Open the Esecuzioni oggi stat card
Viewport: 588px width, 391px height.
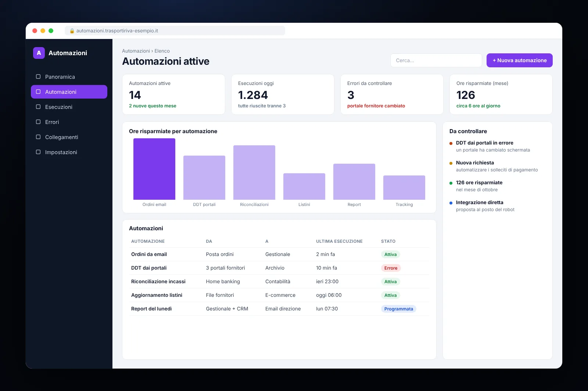(x=283, y=95)
